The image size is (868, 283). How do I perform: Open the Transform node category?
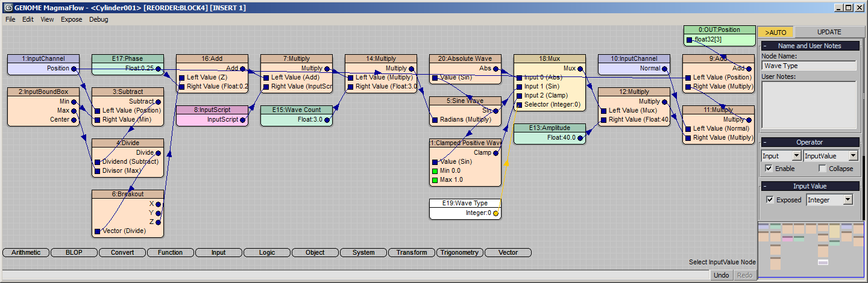pyautogui.click(x=412, y=252)
